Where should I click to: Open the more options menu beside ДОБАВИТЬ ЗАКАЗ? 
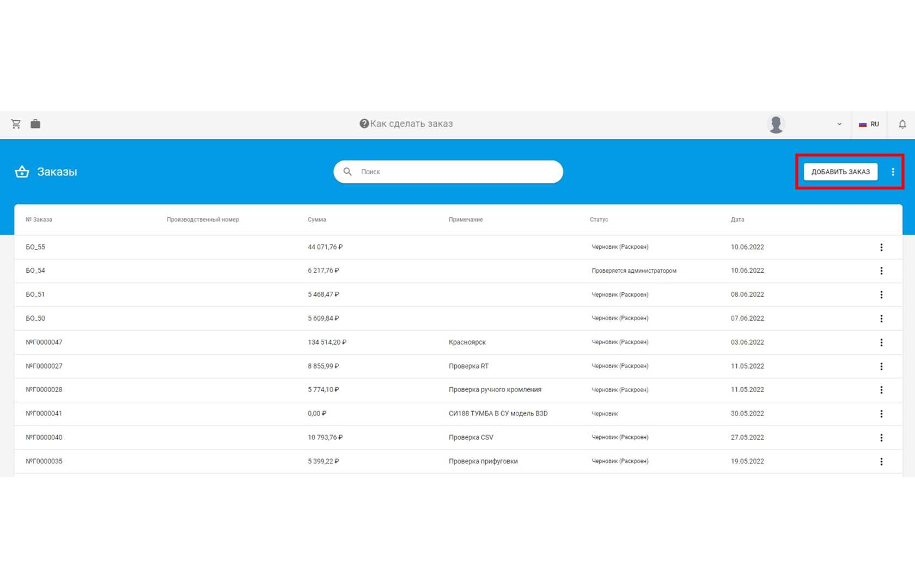click(x=893, y=171)
